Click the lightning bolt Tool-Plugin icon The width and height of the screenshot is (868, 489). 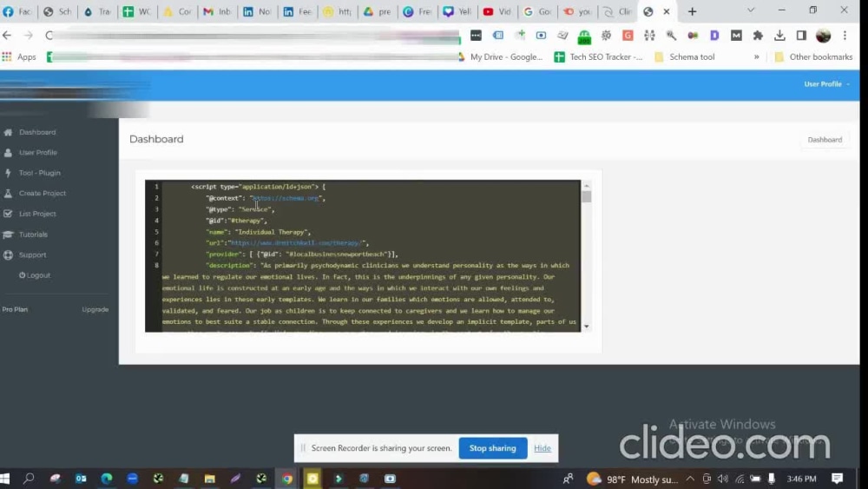(x=8, y=173)
